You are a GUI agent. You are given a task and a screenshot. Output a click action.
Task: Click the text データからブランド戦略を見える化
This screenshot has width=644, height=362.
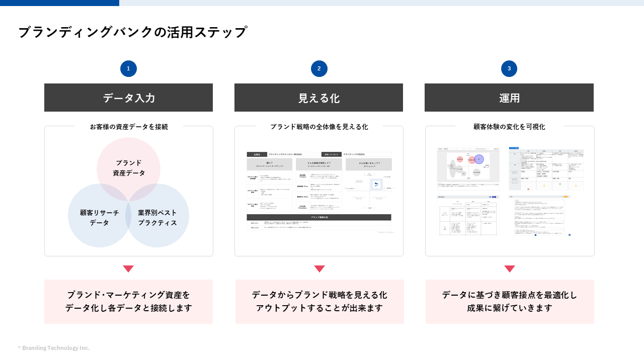[x=319, y=295]
